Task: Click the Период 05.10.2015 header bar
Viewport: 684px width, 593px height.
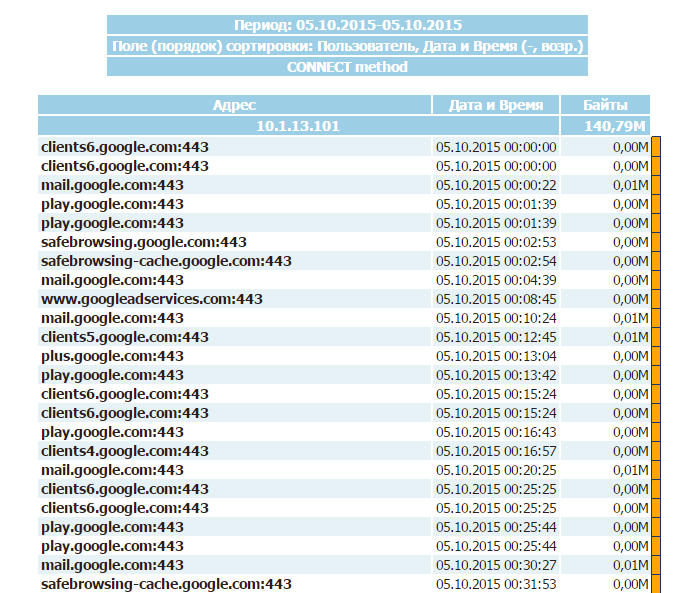Action: pyautogui.click(x=347, y=25)
